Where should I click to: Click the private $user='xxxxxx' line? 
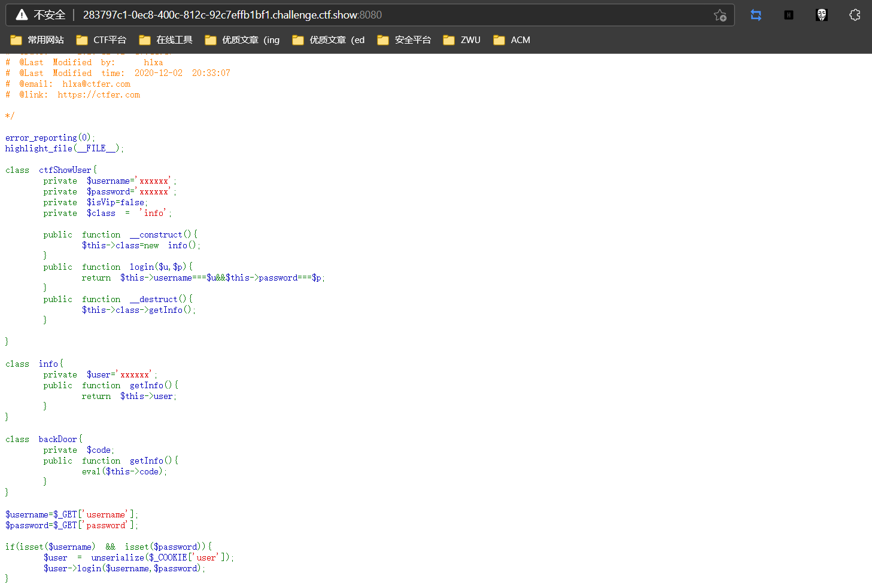tap(100, 375)
